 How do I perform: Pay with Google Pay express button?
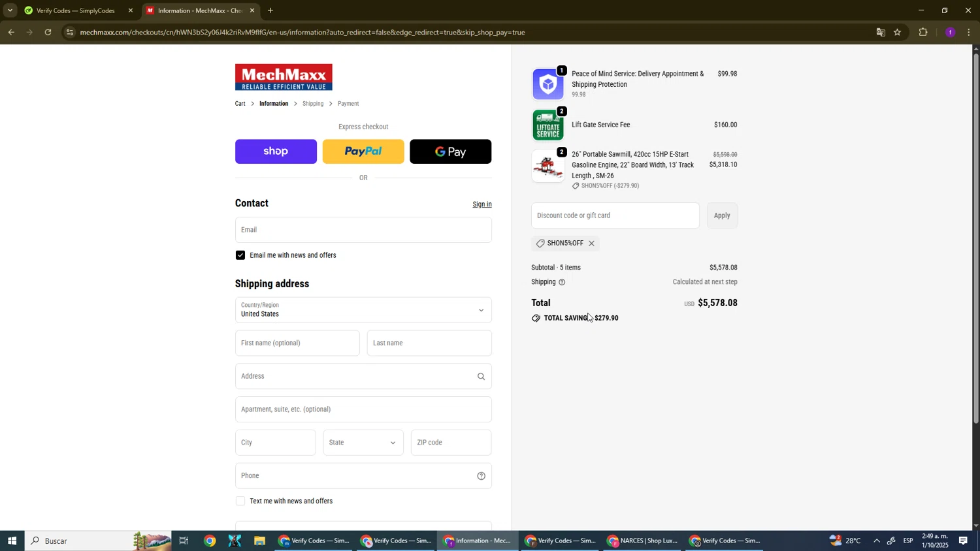tap(451, 151)
